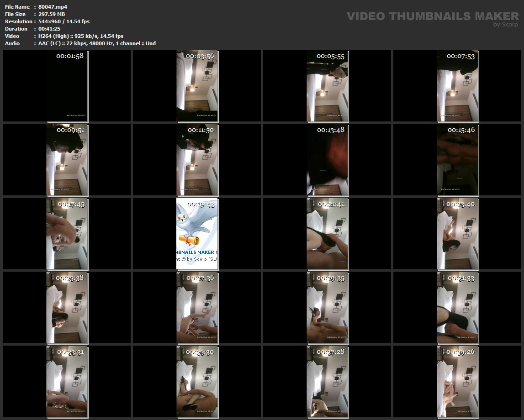Click the Duration label
This screenshot has width=524, height=420.
16,29
